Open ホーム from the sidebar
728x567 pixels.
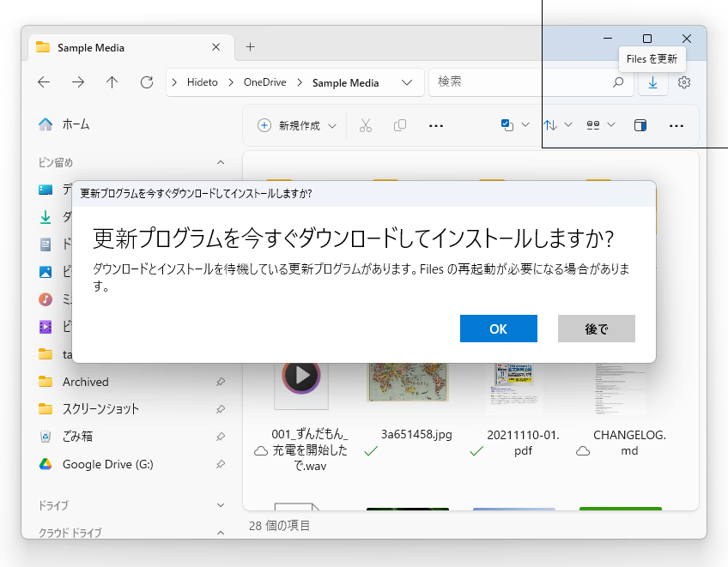pyautogui.click(x=76, y=124)
